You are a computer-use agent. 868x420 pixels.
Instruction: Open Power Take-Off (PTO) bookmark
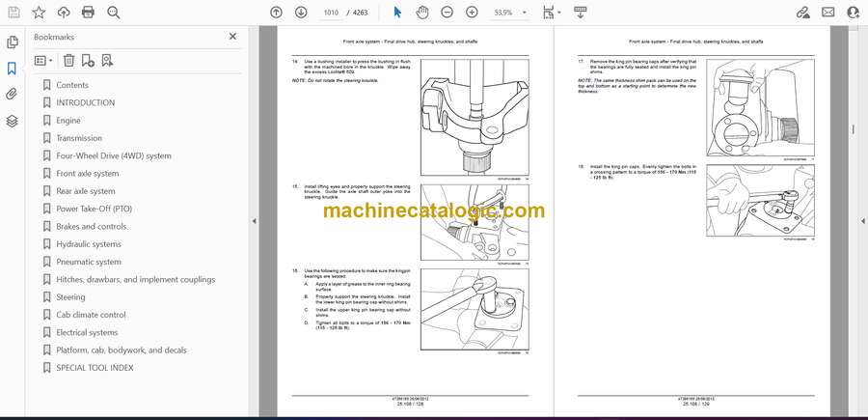pos(95,210)
